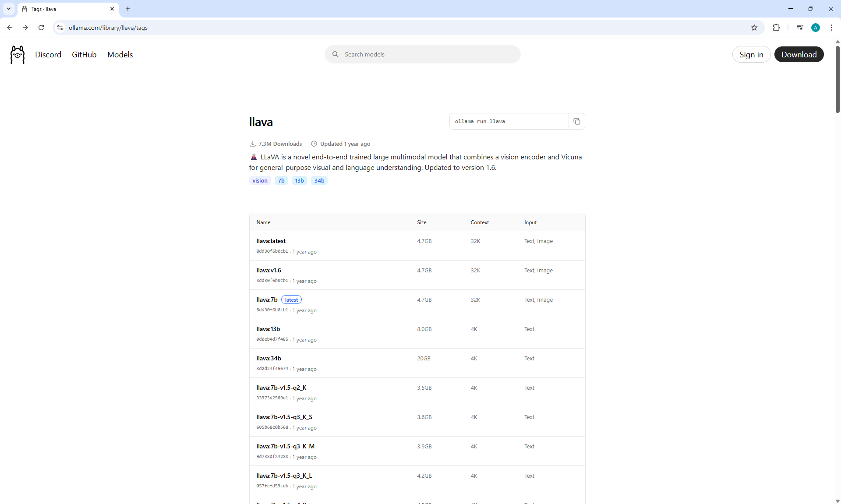The height and width of the screenshot is (504, 841).
Task: Open the media control toolbar icon
Action: [x=799, y=28]
